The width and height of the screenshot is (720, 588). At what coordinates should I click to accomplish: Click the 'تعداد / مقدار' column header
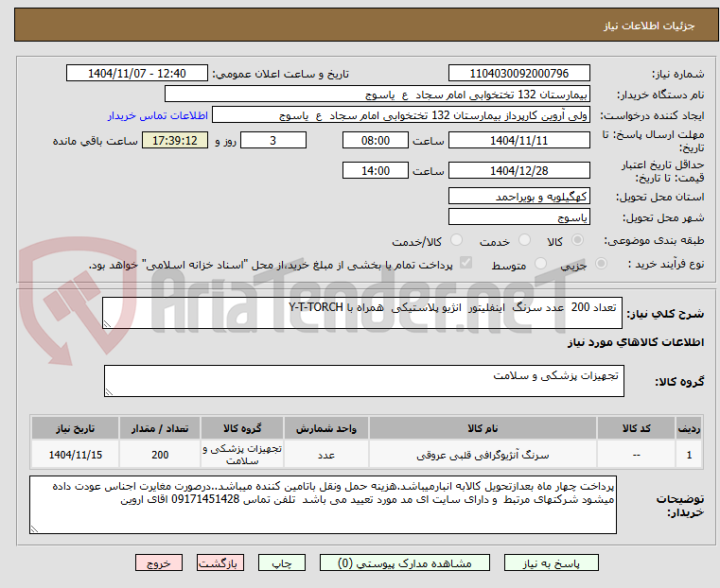pyautogui.click(x=160, y=428)
